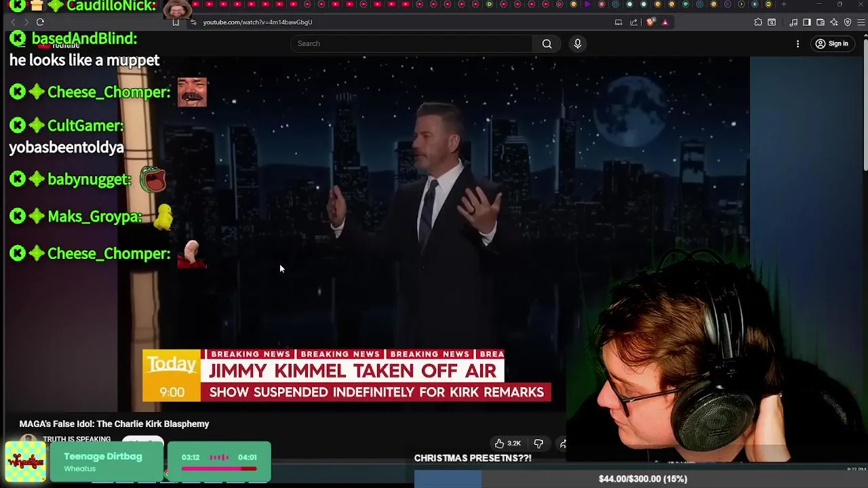
Task: Click the frog emote by babynugget
Action: click(x=153, y=180)
